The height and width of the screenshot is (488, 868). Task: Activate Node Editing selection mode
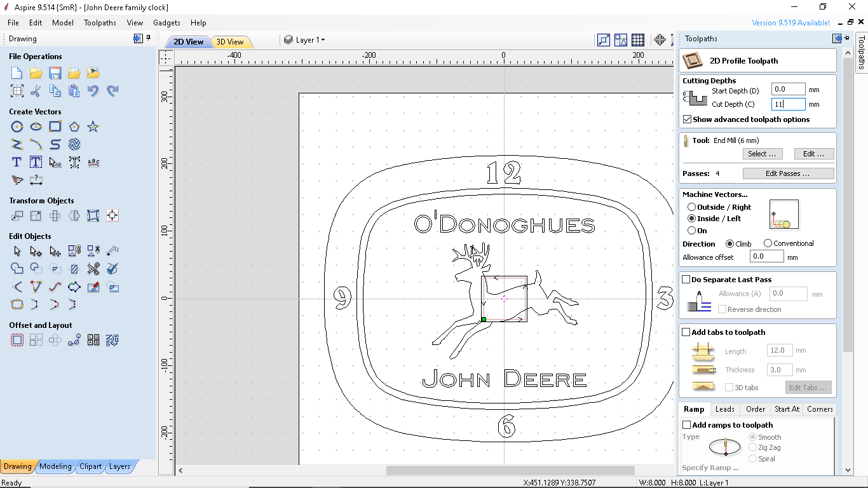[x=36, y=250]
